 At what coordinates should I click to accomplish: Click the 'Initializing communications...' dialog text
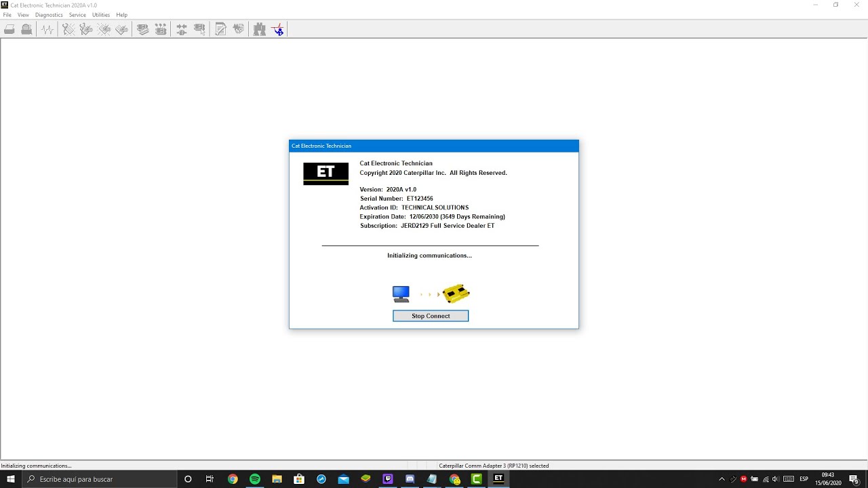point(429,256)
